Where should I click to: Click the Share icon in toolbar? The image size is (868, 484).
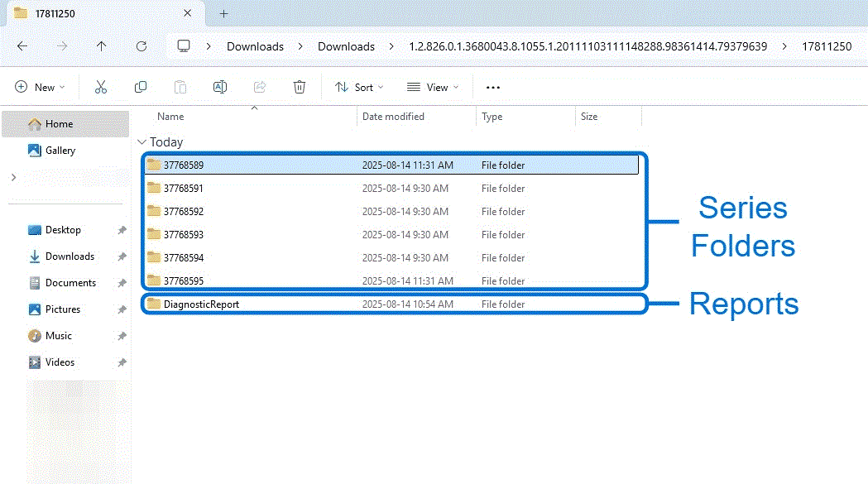[x=260, y=87]
